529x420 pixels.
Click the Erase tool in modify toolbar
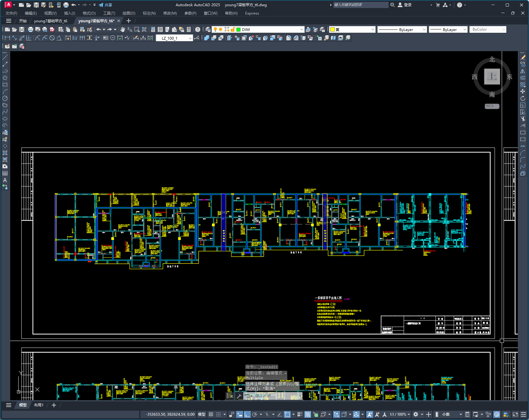click(x=523, y=57)
